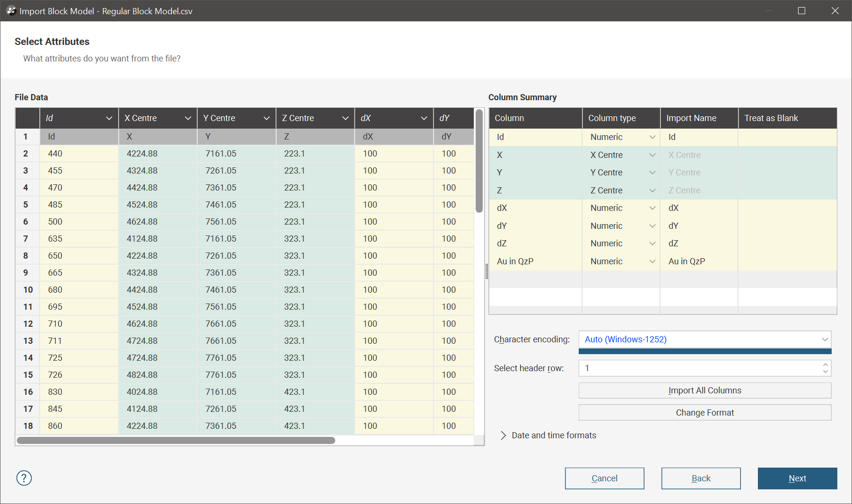Screen dimensions: 852x504
Task: Increase the header row number with up arrow
Action: coord(825,365)
